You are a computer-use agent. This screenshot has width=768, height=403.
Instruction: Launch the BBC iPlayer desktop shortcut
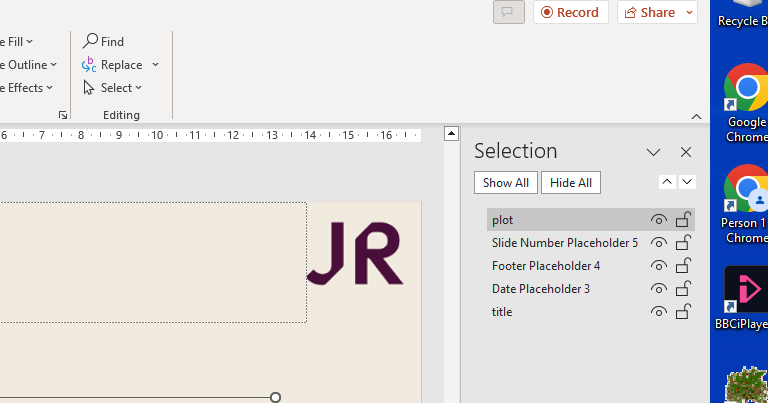tap(745, 295)
